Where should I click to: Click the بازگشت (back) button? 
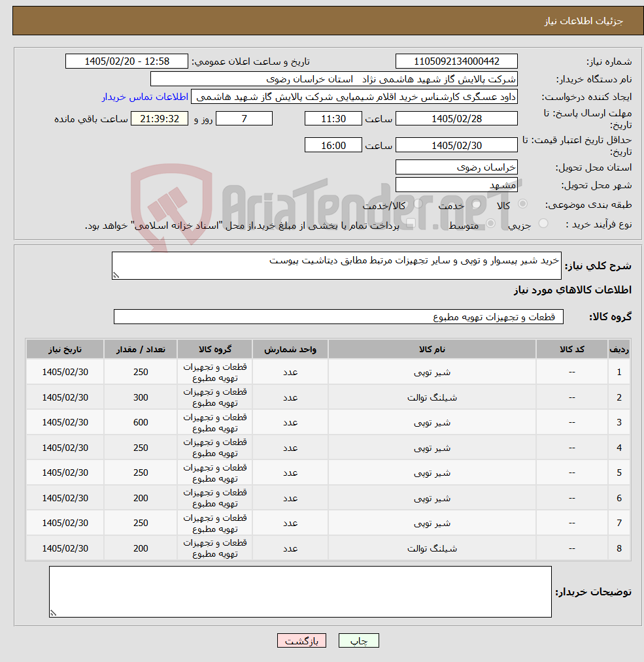[301, 640]
